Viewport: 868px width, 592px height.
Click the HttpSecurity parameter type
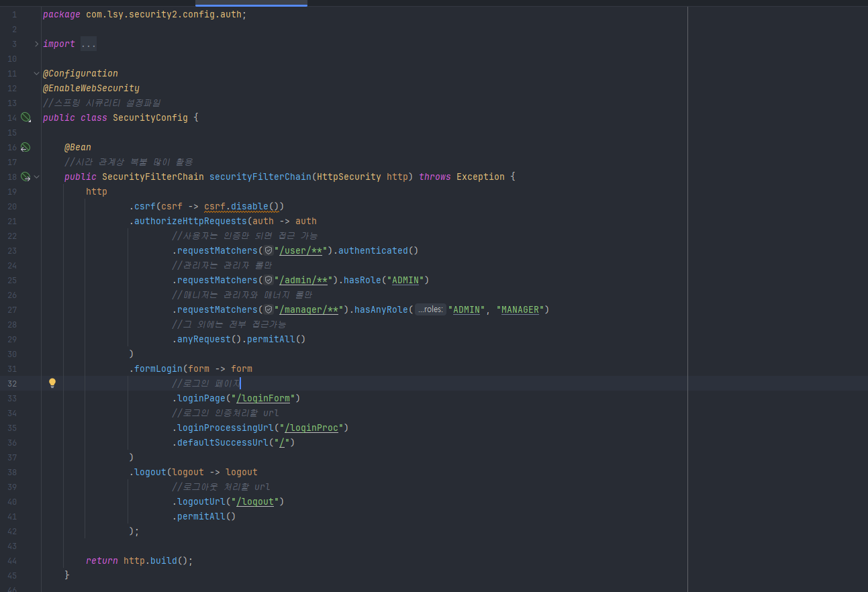[x=349, y=177]
